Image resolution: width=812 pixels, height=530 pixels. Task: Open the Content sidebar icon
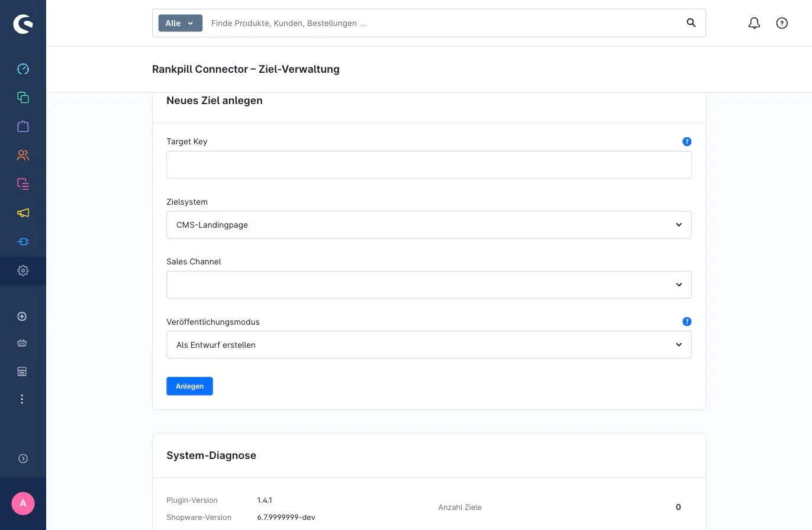pyautogui.click(x=23, y=184)
